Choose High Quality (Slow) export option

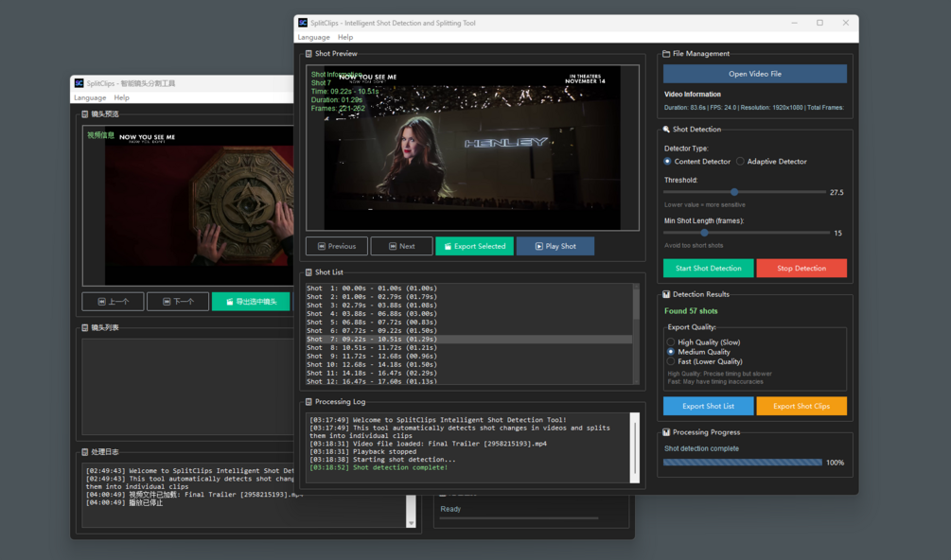click(671, 341)
